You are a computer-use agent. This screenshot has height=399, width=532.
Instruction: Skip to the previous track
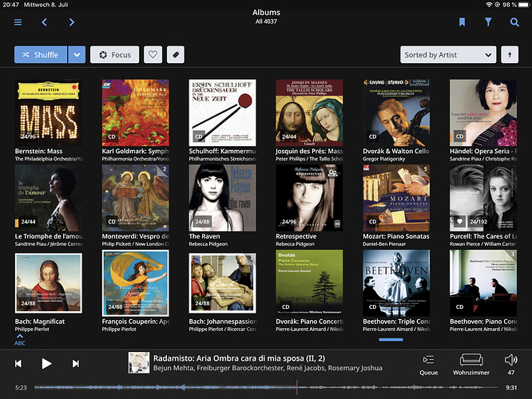click(x=18, y=364)
